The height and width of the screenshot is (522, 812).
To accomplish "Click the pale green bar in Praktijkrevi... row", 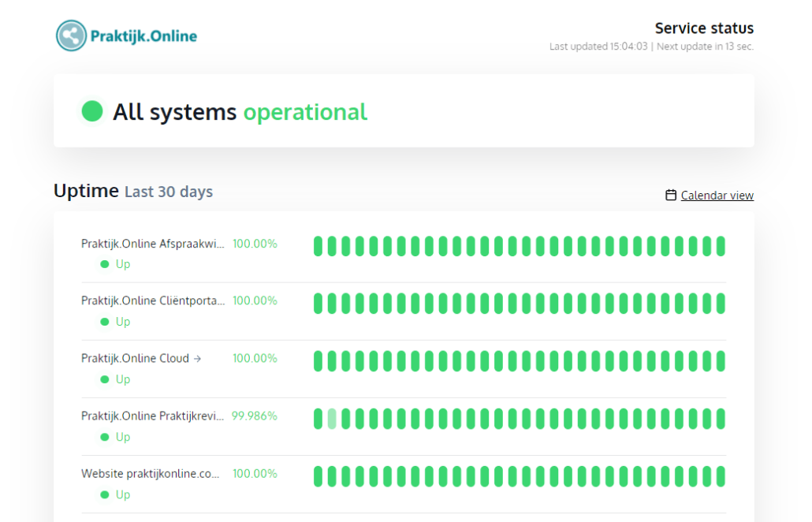I will click(x=332, y=419).
